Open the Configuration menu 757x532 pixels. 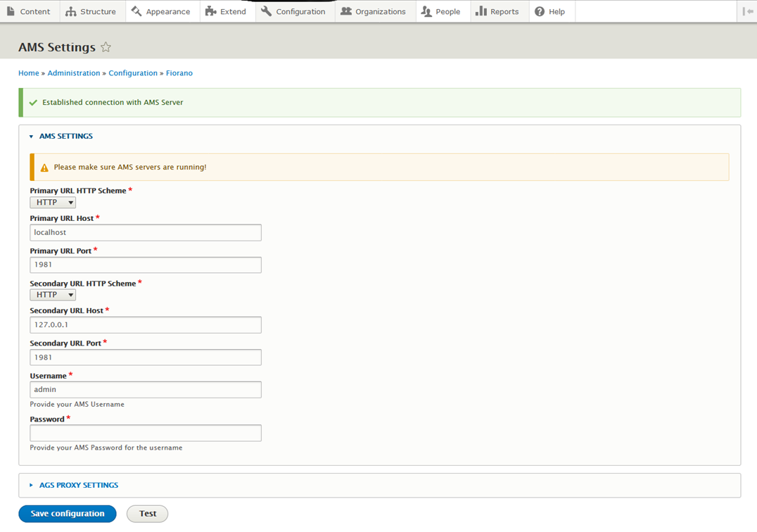click(293, 11)
